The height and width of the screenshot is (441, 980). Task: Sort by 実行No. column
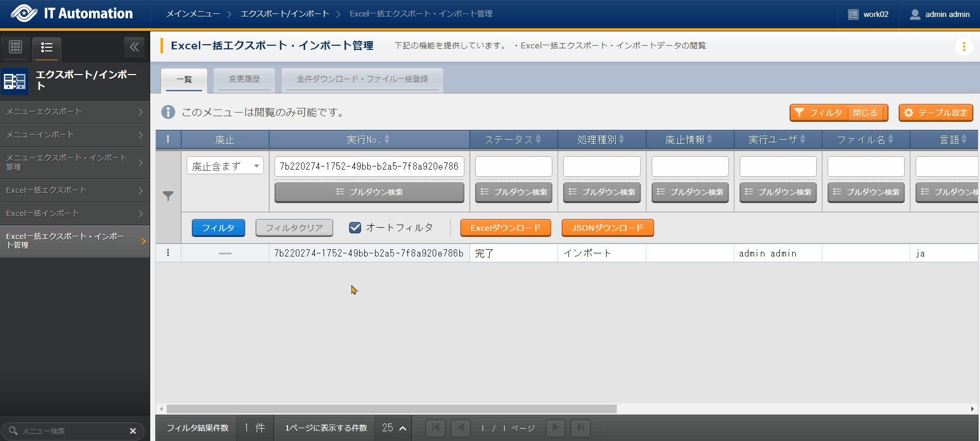[x=369, y=139]
